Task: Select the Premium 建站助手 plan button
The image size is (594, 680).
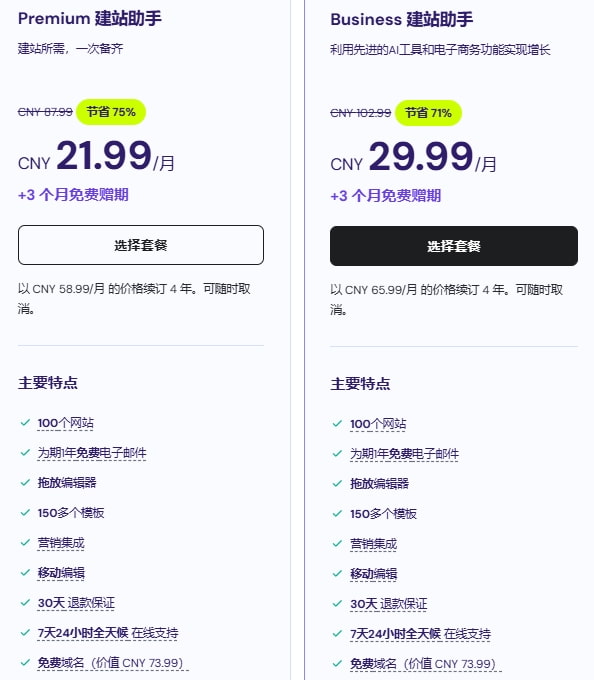Action: pos(141,245)
